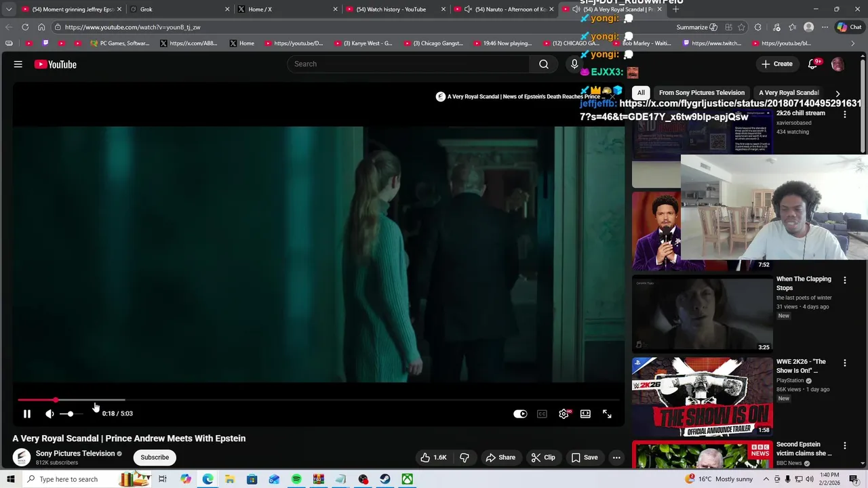Click the Create button
Image resolution: width=868 pixels, height=488 pixels.
777,64
